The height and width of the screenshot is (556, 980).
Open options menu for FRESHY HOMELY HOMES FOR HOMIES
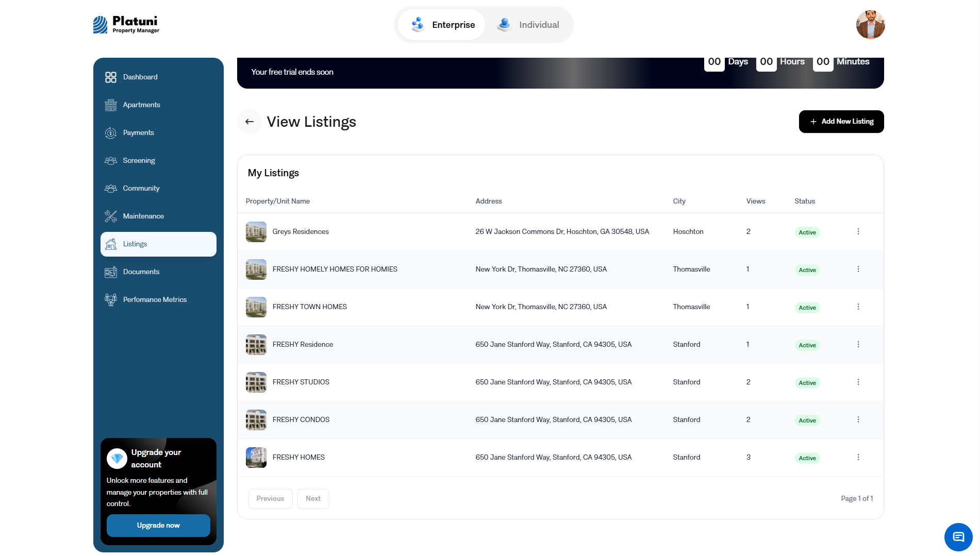pos(858,269)
